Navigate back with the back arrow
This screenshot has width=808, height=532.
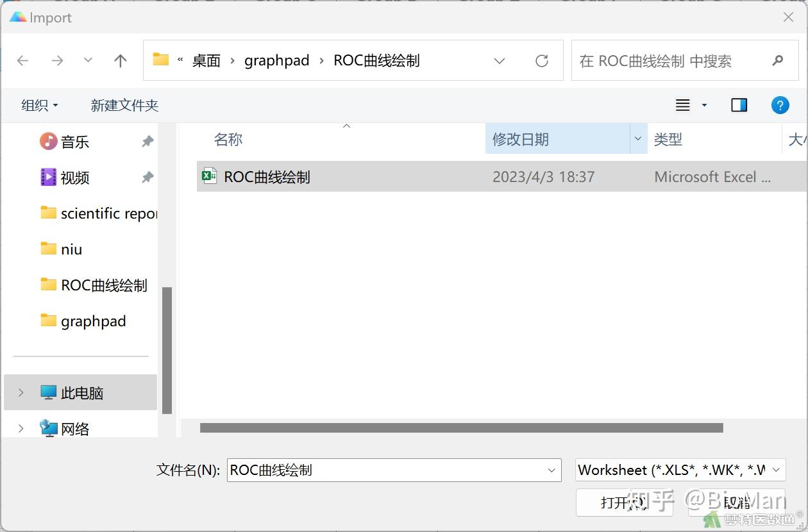(22, 60)
